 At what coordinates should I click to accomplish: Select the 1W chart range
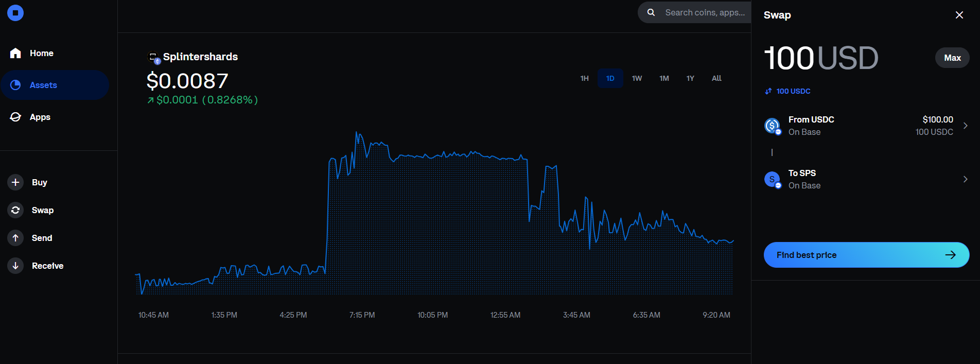(x=637, y=78)
